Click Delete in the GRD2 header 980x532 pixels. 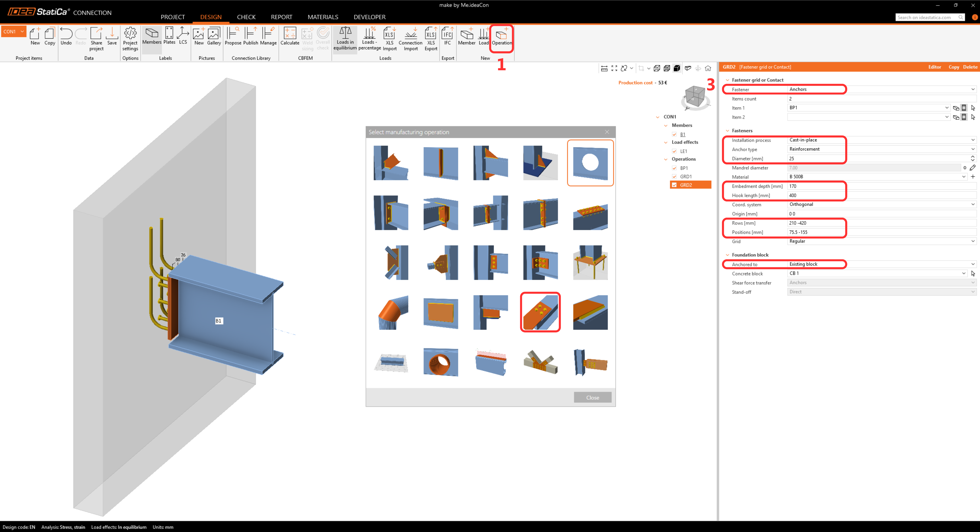coord(970,67)
